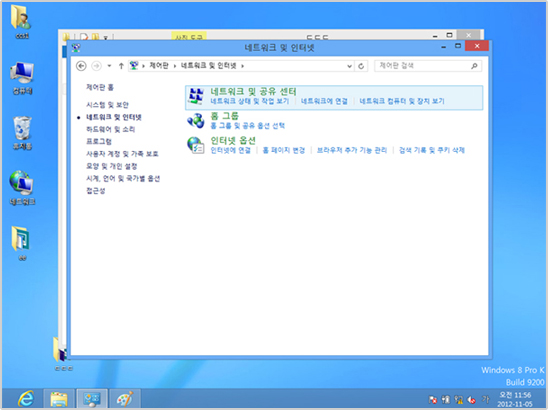Screen dimensions: 548x410
Task: Open 모양 및 개인 설정 category
Action: 112,166
